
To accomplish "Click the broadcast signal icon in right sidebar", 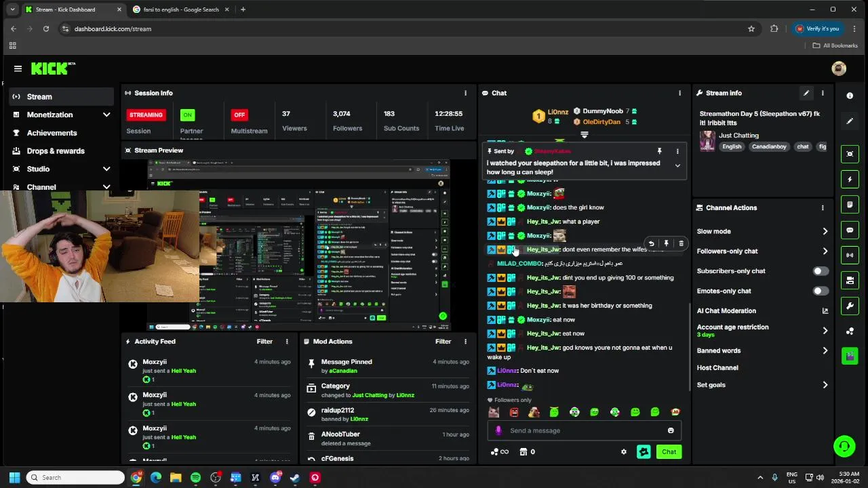I will 850,255.
